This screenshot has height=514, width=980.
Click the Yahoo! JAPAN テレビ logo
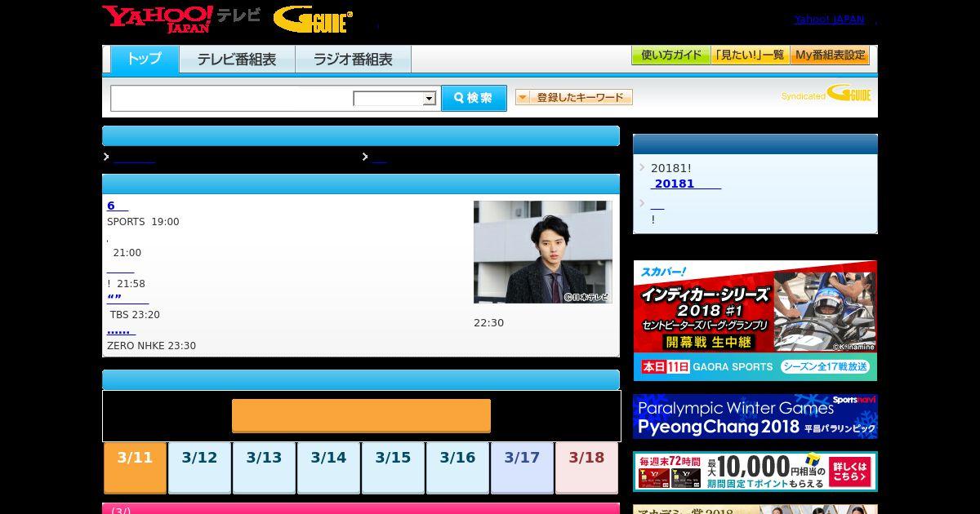coord(181,19)
